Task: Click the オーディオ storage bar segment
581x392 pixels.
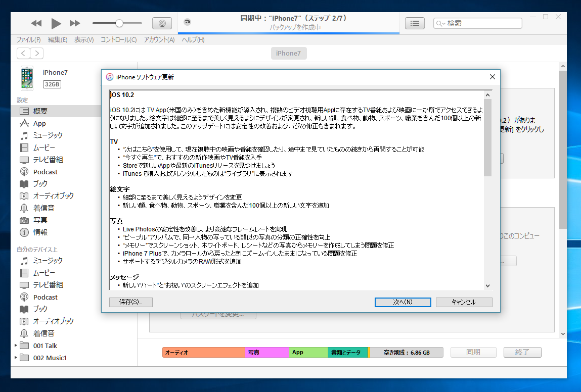Action: (204, 353)
